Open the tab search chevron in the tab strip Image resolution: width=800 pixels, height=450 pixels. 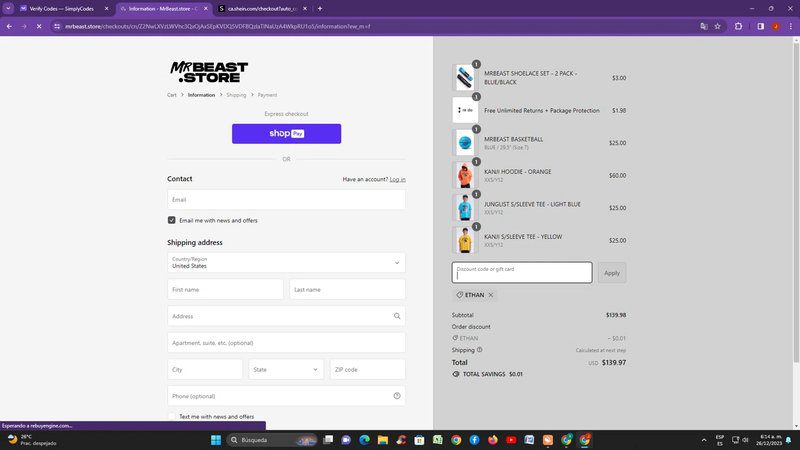9,9
